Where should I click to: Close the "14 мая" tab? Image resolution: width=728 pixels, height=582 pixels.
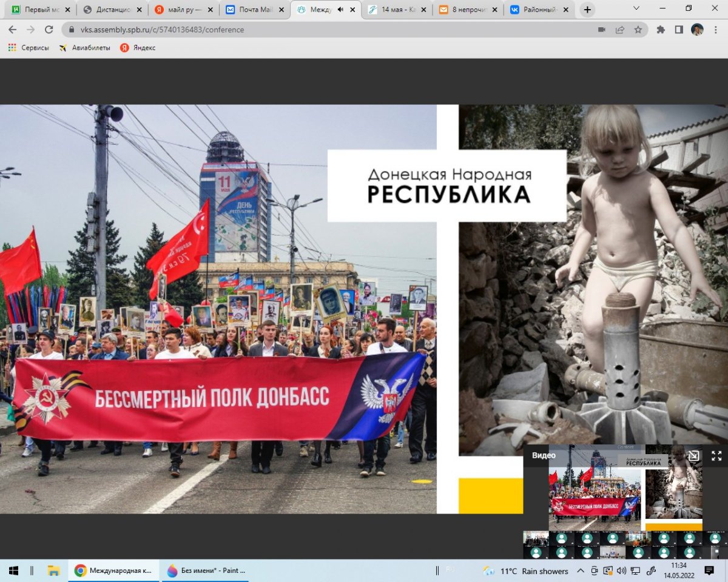pyautogui.click(x=423, y=10)
